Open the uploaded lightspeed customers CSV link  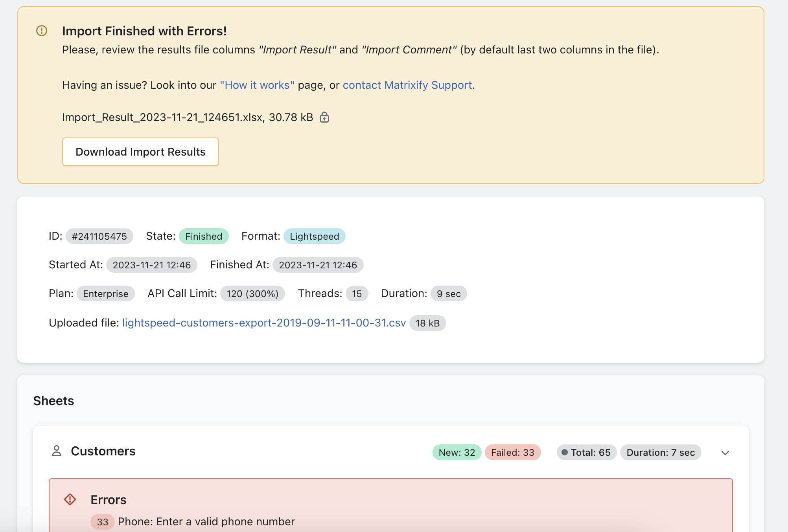(264, 323)
